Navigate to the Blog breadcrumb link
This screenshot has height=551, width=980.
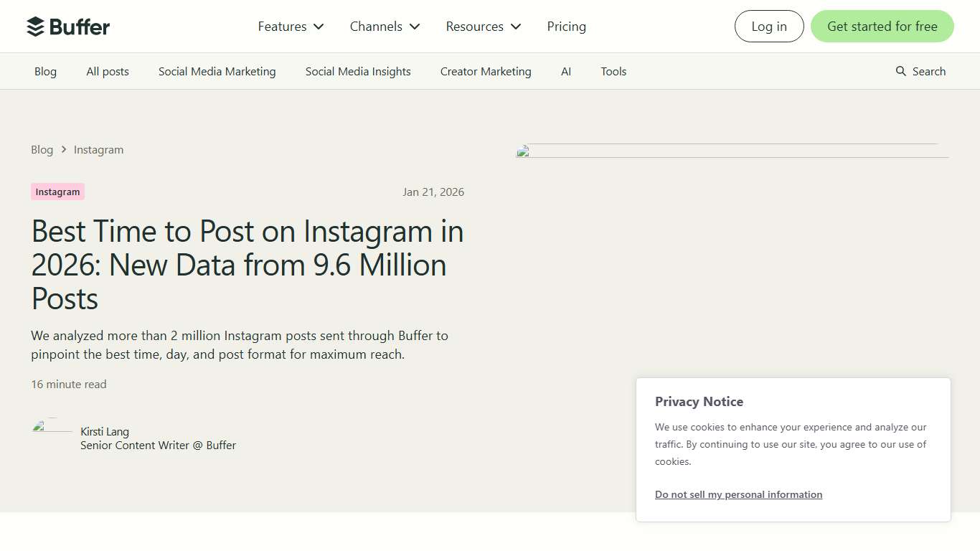[42, 149]
